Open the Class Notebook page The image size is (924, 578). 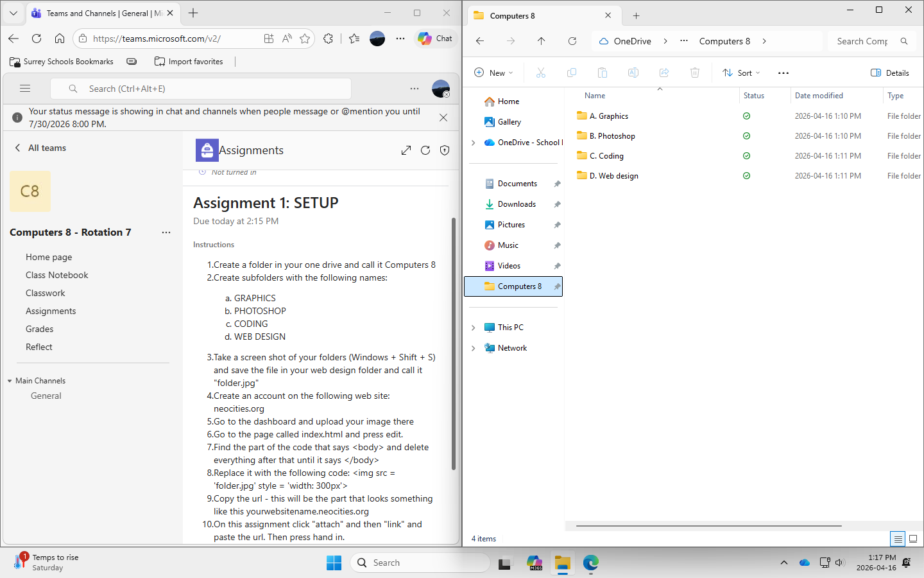point(56,275)
